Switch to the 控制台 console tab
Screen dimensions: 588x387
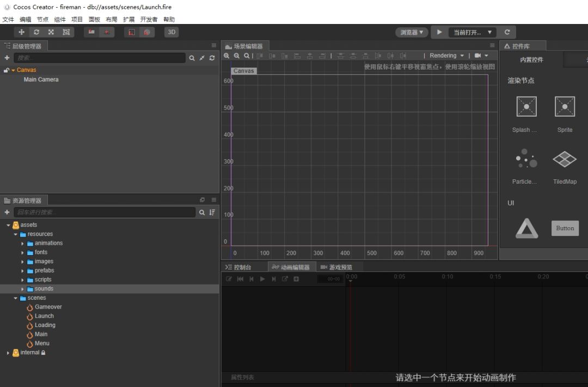point(238,267)
